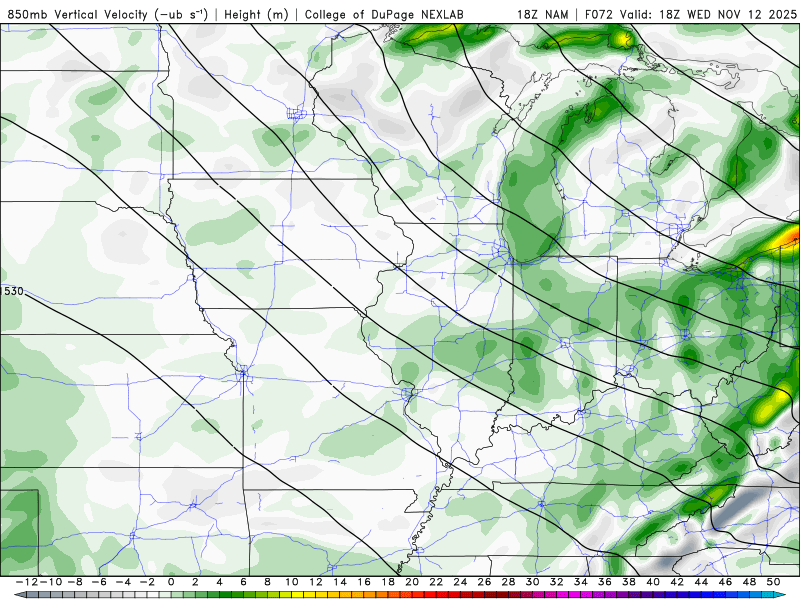Click the "8" color bar label
This screenshot has height=600, width=800.
coord(267,582)
